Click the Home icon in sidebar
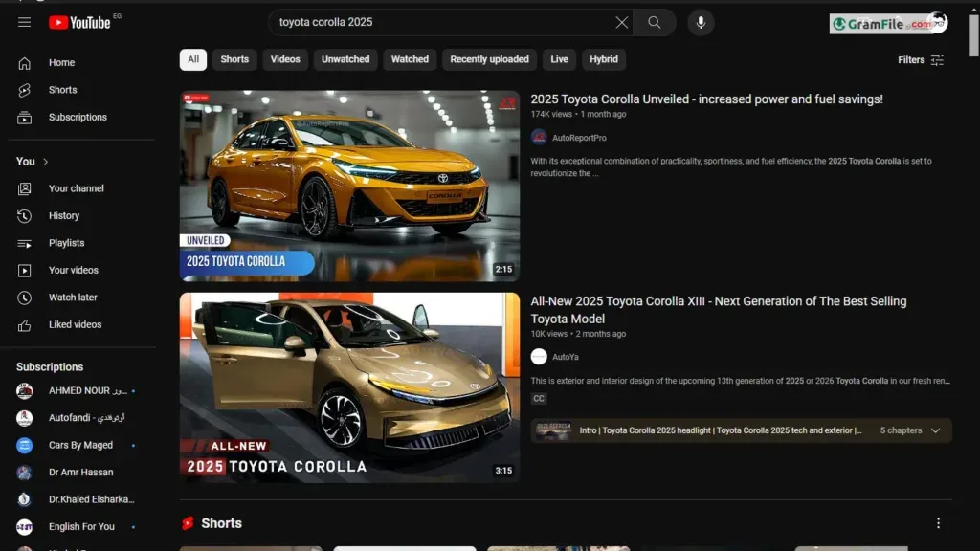The height and width of the screenshot is (551, 980). coord(24,63)
